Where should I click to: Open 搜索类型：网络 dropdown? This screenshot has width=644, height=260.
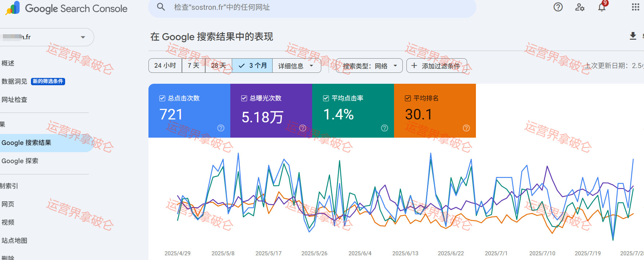(x=369, y=66)
